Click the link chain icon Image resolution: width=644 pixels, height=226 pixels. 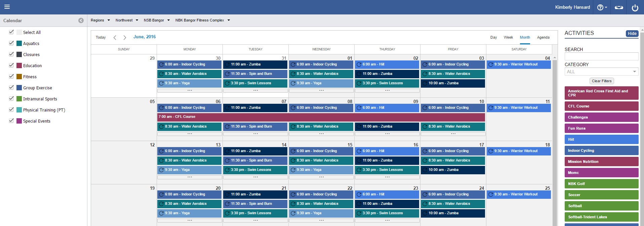[619, 7]
